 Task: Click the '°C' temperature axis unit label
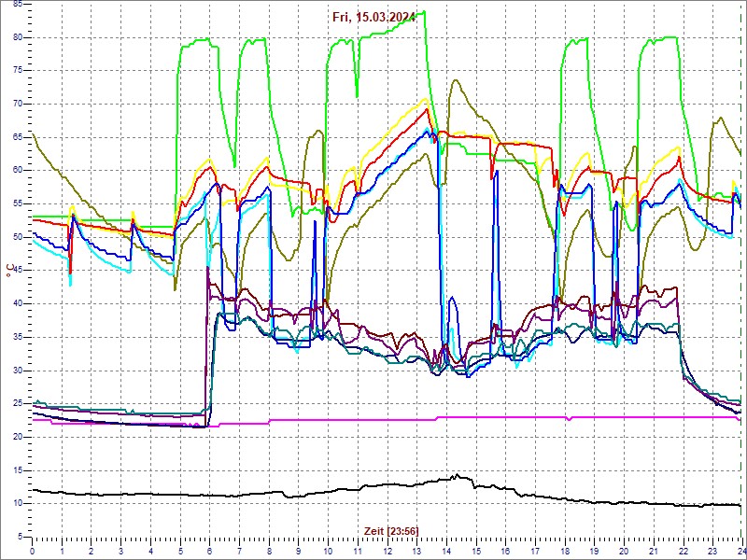pyautogui.click(x=8, y=271)
